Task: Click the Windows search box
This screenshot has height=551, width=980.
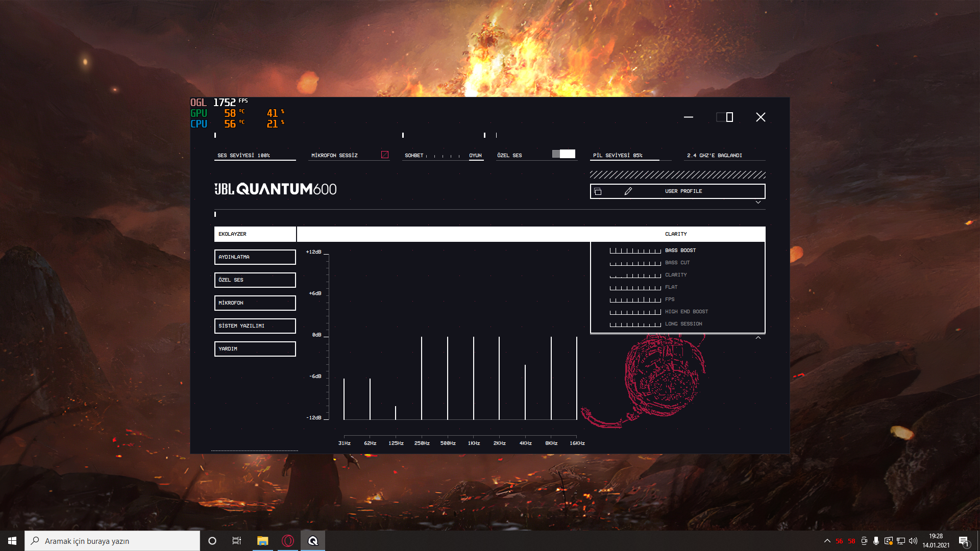Action: tap(112, 541)
